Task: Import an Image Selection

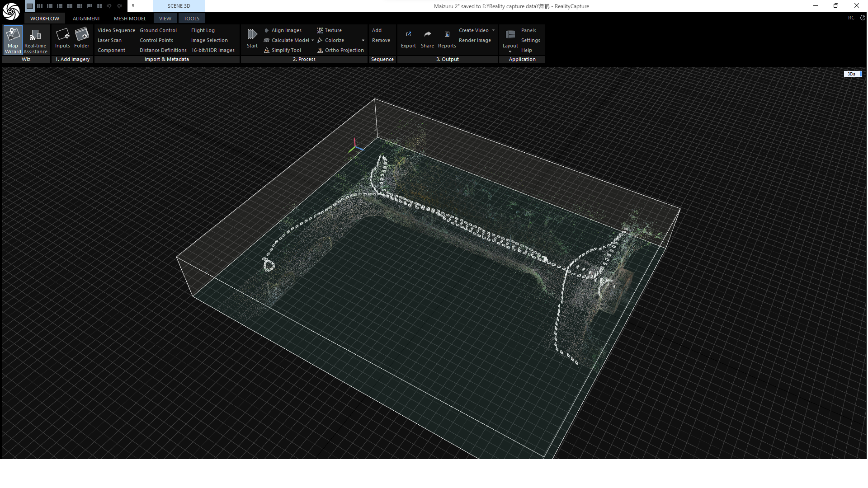Action: [209, 40]
